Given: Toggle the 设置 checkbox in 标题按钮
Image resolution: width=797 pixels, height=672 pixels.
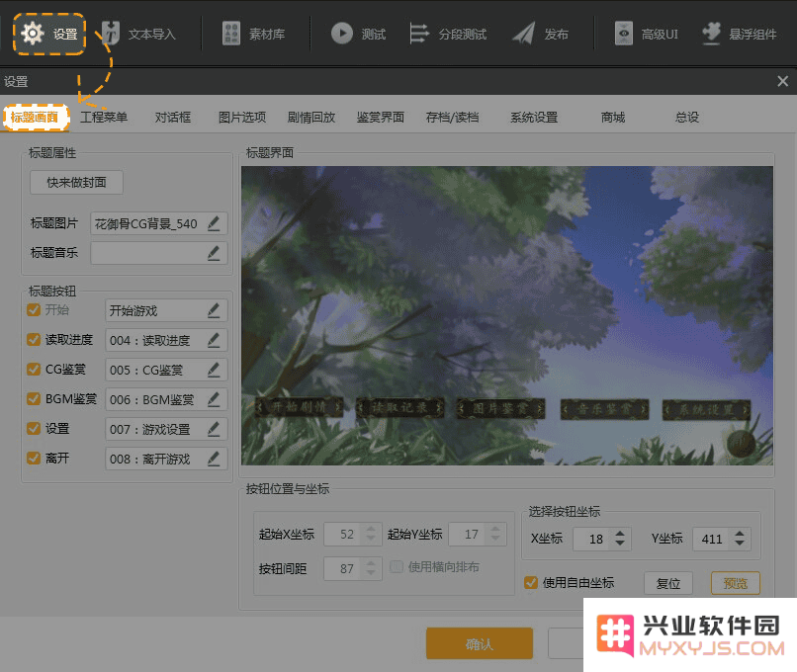Looking at the screenshot, I should (34, 429).
